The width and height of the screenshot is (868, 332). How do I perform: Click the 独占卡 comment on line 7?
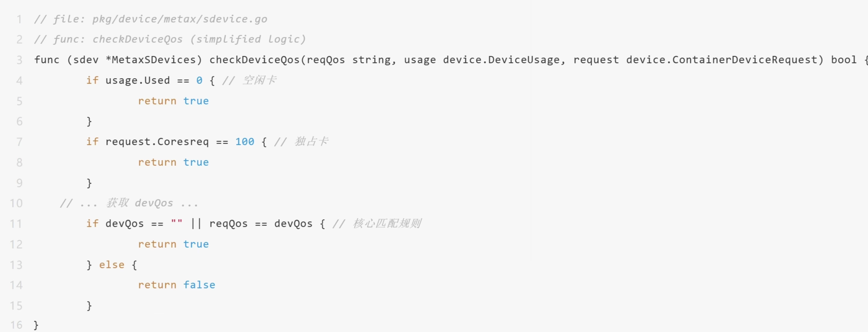coord(311,141)
